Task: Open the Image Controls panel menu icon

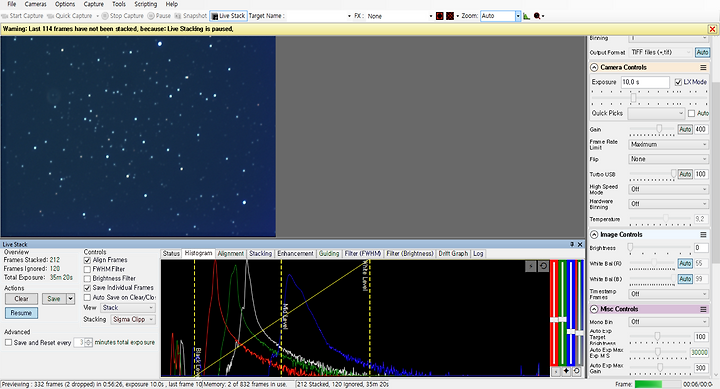Action: tap(703, 235)
